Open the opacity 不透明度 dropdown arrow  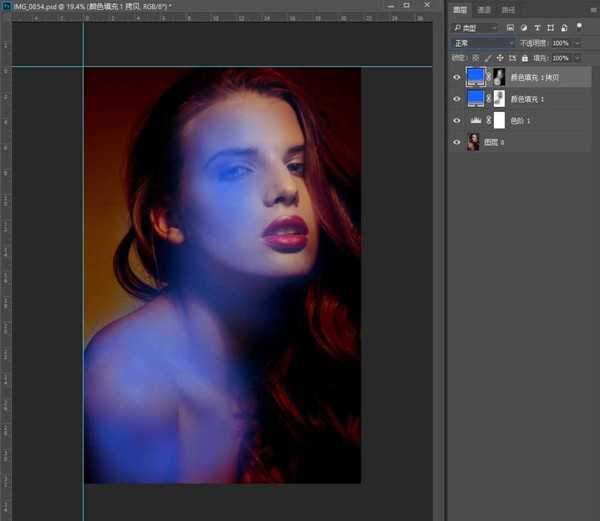tap(575, 44)
